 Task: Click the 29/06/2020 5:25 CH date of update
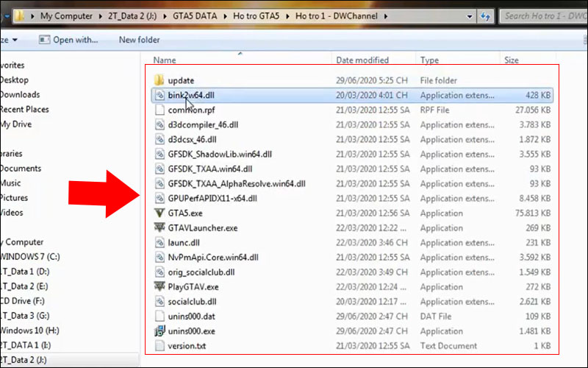[372, 80]
